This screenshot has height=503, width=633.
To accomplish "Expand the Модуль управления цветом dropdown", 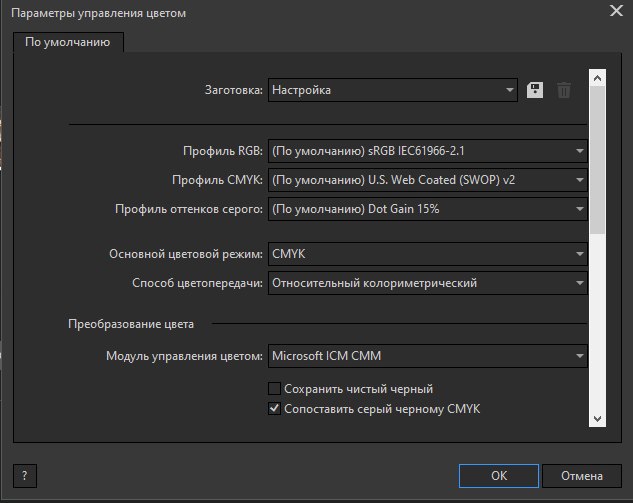I will coord(428,356).
